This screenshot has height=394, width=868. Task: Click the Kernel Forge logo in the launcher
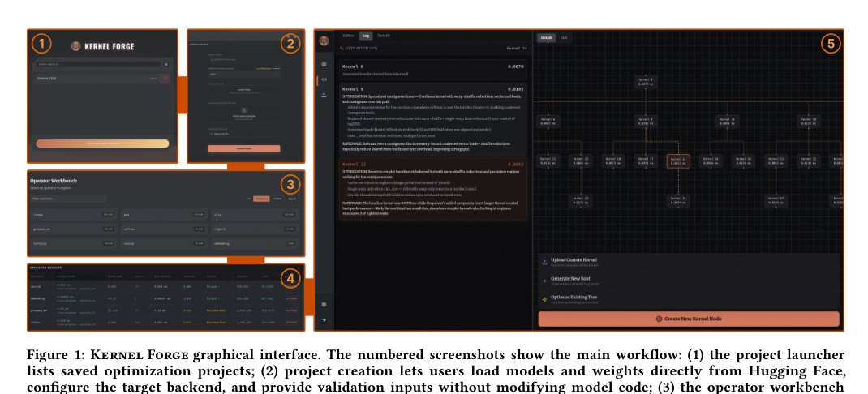(x=75, y=46)
